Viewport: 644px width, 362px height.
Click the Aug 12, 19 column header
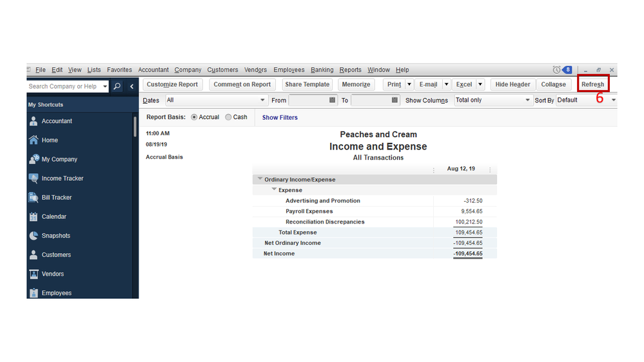[461, 169]
